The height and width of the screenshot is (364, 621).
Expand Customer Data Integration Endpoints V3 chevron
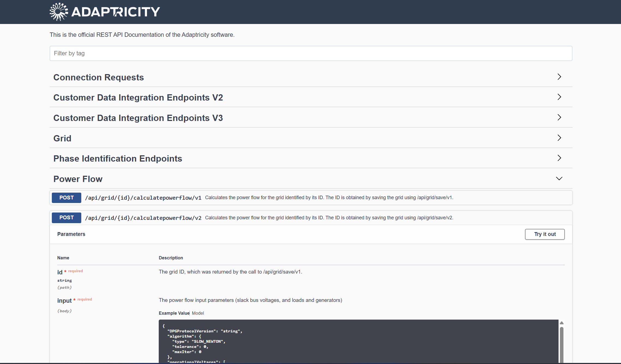click(x=559, y=117)
